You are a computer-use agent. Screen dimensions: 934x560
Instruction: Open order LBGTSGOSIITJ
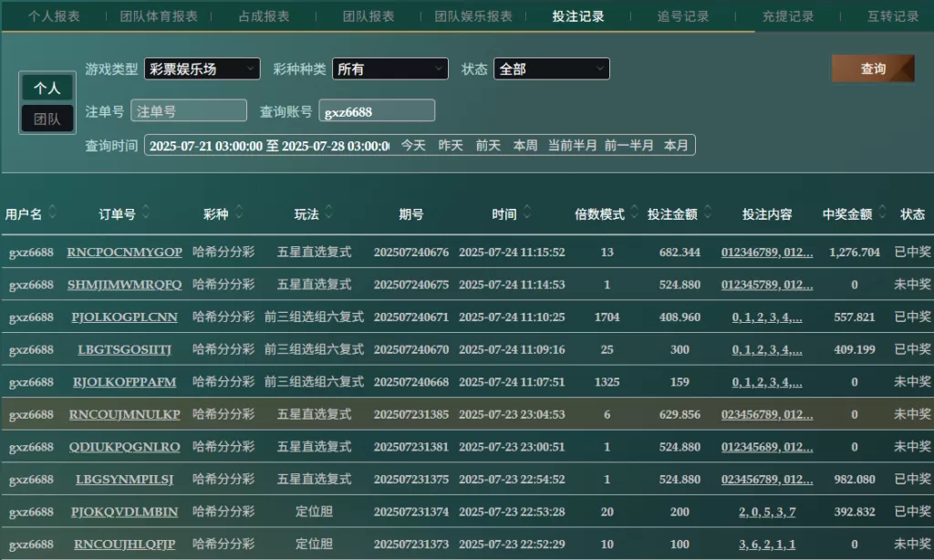point(124,349)
